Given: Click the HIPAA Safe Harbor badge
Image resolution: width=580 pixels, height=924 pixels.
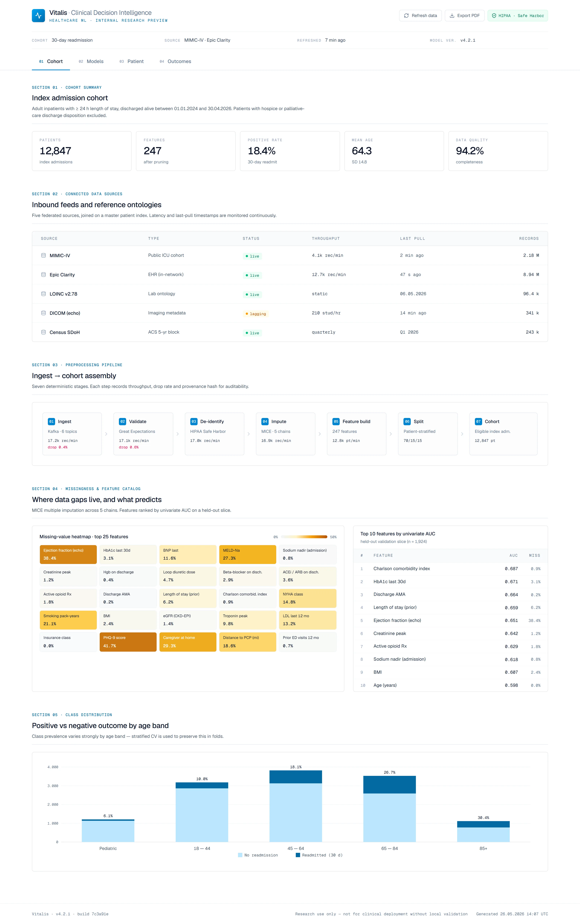Looking at the screenshot, I should coord(517,16).
